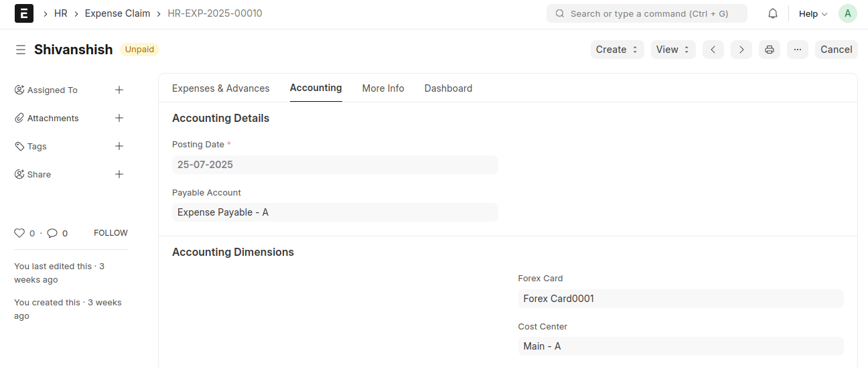Open the notifications bell
Image resolution: width=868 pixels, height=367 pixels.
[773, 13]
